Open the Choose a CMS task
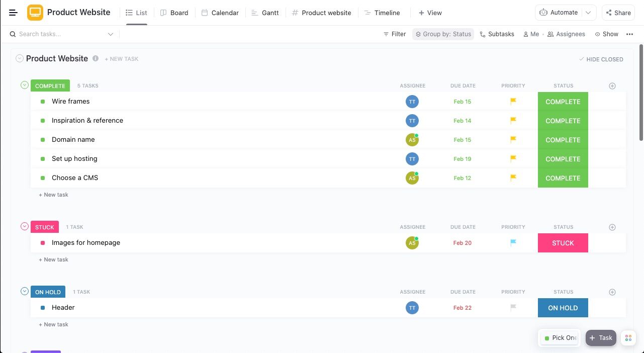Screen dimensions: 644x353 (75, 178)
